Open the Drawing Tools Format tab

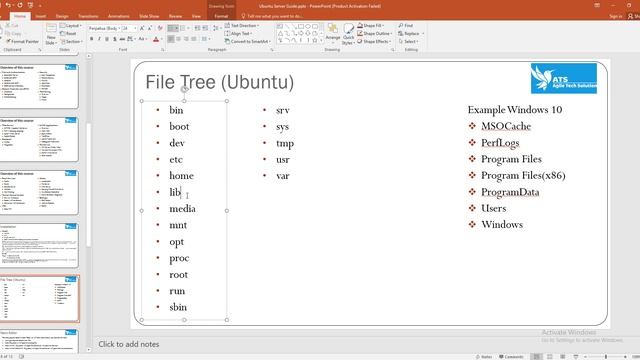pyautogui.click(x=221, y=16)
